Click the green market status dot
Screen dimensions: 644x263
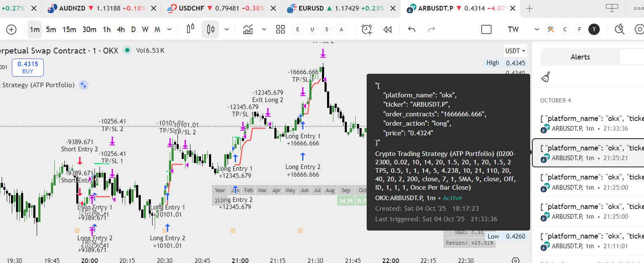pos(127,51)
